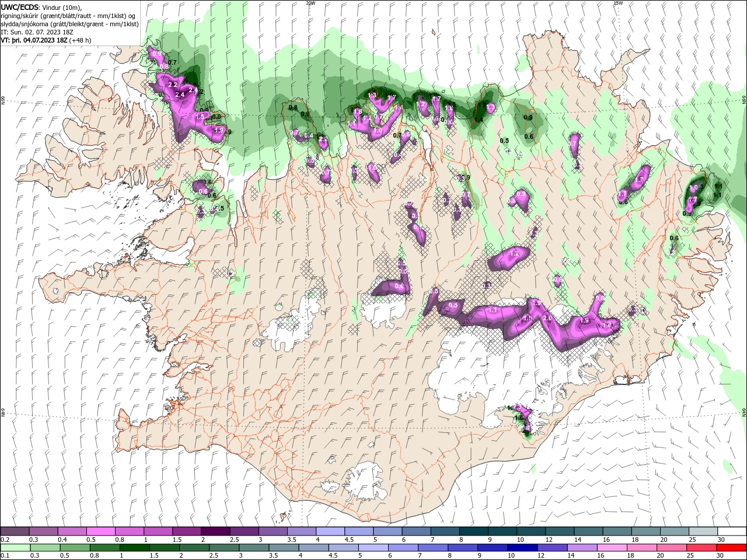The width and height of the screenshot is (747, 560).
Task: Click the '2.0' snowfall value near the glacier
Action: (x=547, y=318)
